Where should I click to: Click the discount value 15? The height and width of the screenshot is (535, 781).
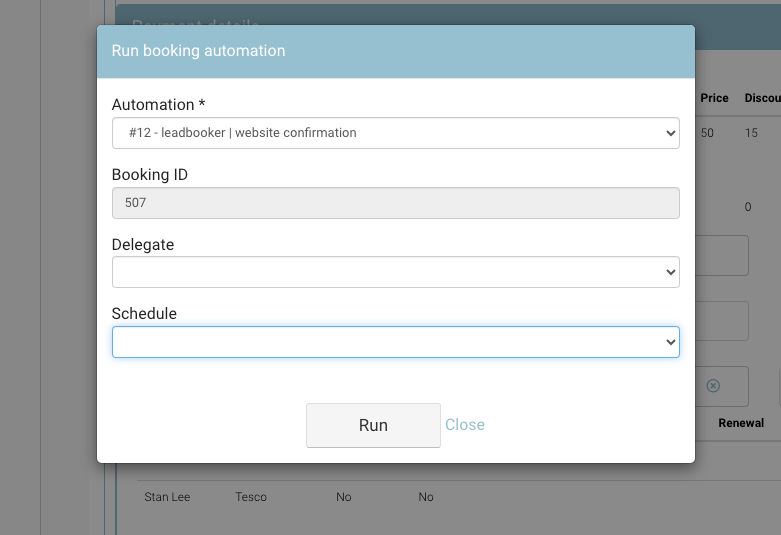(751, 133)
